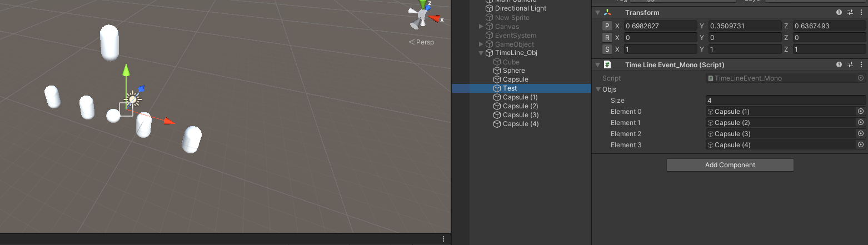This screenshot has height=245, width=868.
Task: Click the red X move-handle arrow in scene
Action: 169,121
